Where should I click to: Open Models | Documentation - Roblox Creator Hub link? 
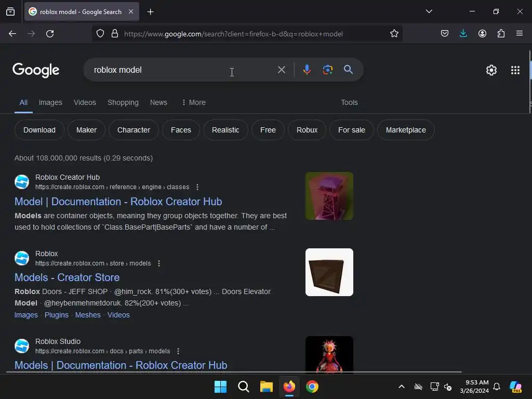pos(121,365)
